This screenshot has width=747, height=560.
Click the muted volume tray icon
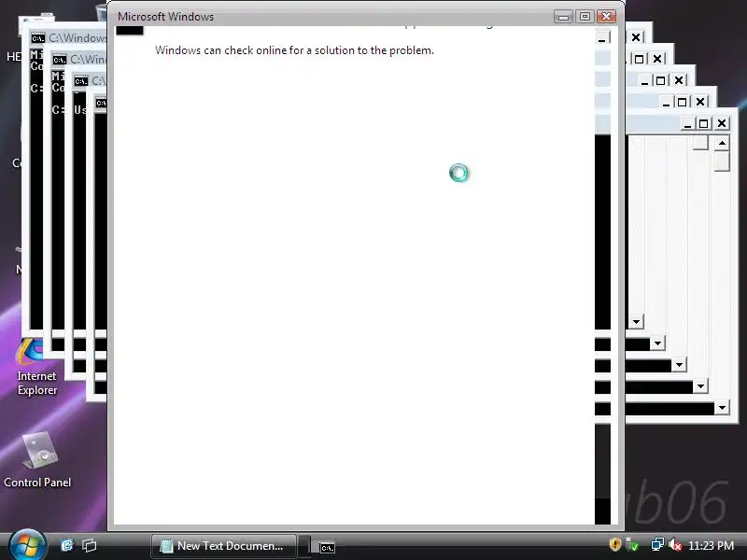pyautogui.click(x=675, y=544)
